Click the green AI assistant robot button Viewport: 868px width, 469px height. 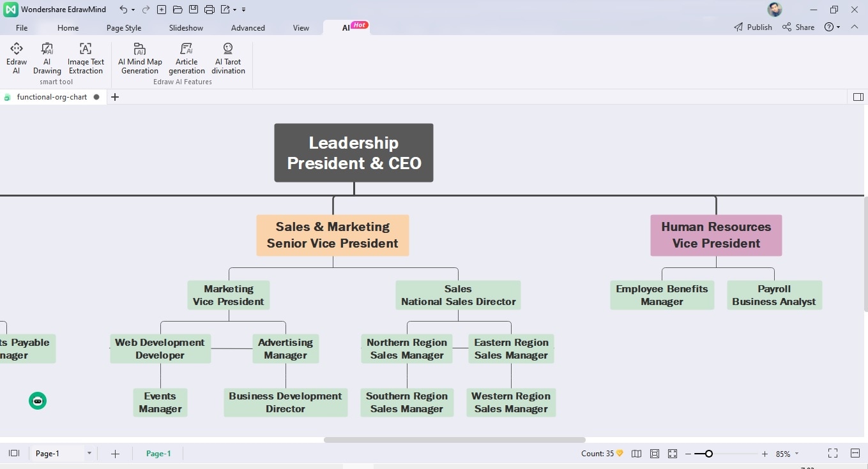(x=38, y=401)
